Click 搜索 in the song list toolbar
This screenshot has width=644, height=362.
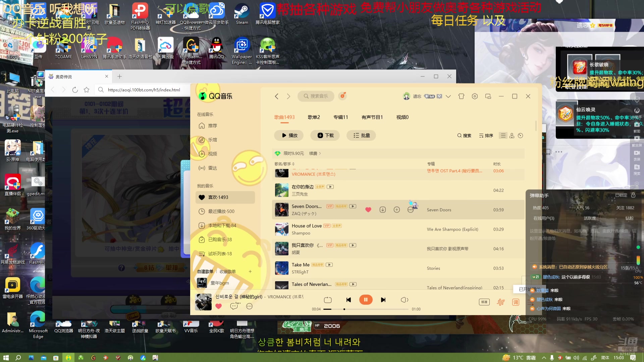click(464, 135)
